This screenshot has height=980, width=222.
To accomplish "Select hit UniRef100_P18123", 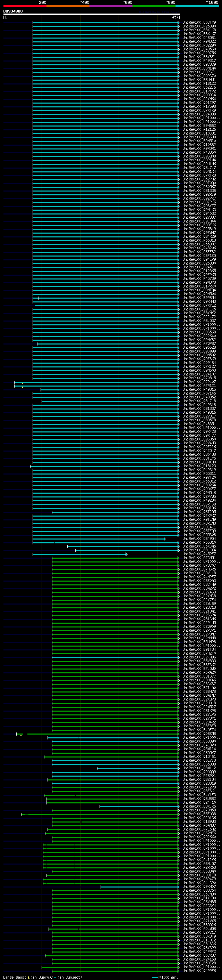I will 199,466.
